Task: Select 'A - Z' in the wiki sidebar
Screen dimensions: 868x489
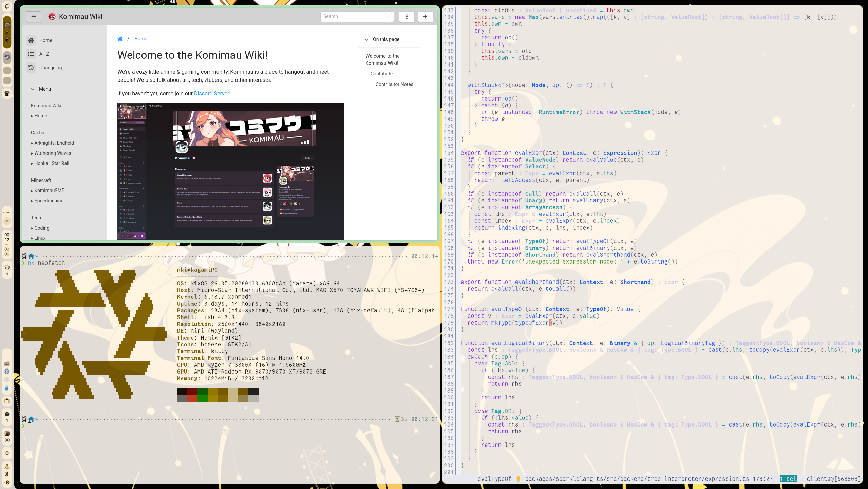Action: point(44,54)
